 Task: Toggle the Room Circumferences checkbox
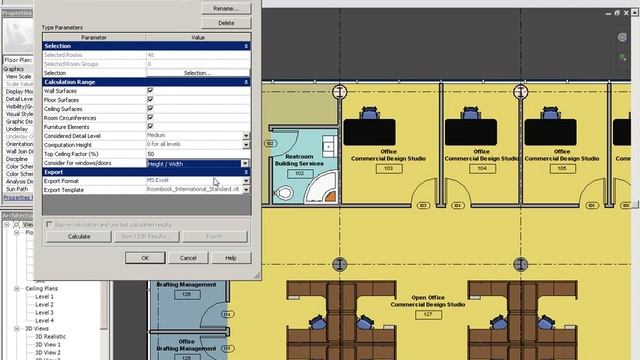150,117
